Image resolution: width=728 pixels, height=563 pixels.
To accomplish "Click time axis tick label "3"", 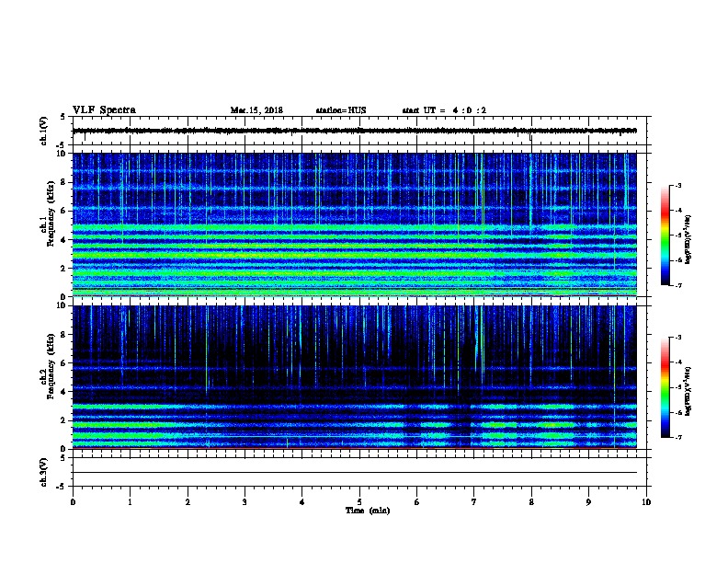I will pos(245,502).
